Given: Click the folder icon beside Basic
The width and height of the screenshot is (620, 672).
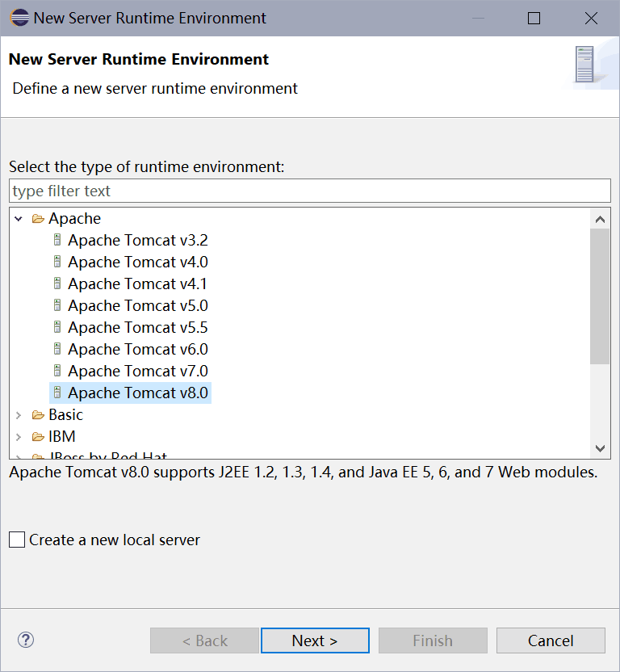Looking at the screenshot, I should [x=38, y=414].
